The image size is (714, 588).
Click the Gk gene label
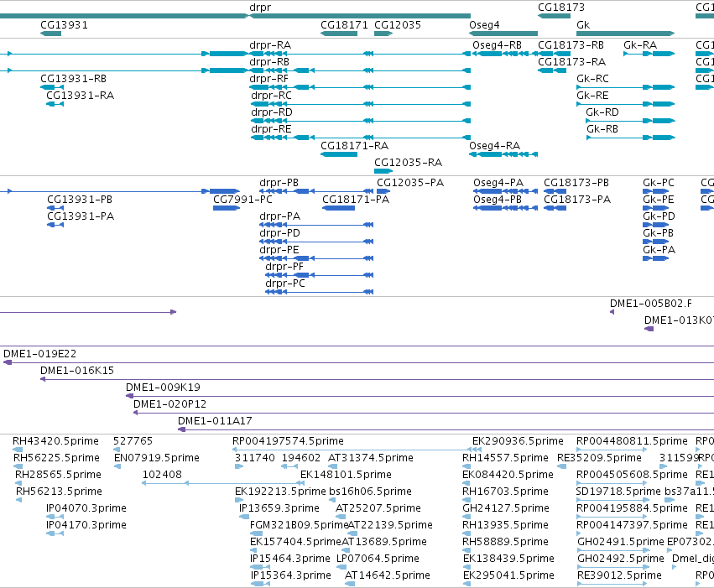point(583,25)
